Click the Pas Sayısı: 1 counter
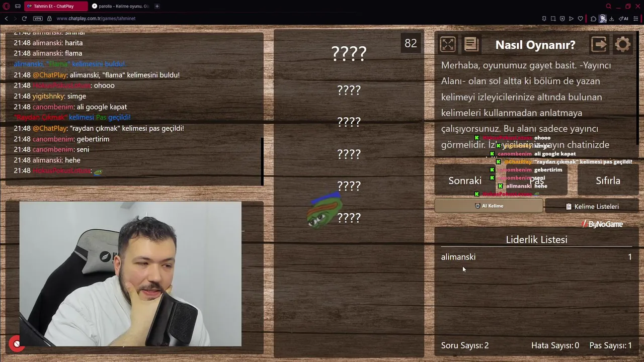This screenshot has height=362, width=644. pyautogui.click(x=610, y=345)
